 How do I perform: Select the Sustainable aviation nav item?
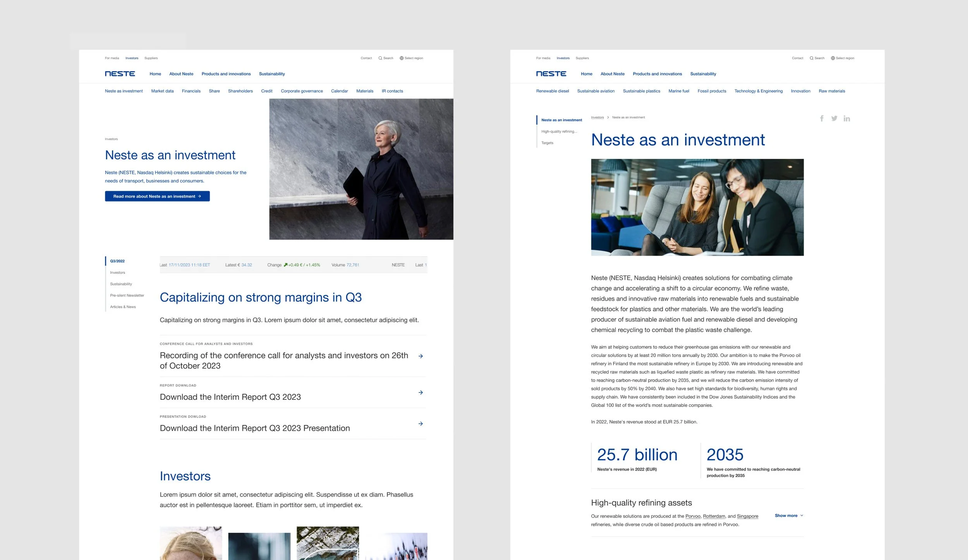596,91
